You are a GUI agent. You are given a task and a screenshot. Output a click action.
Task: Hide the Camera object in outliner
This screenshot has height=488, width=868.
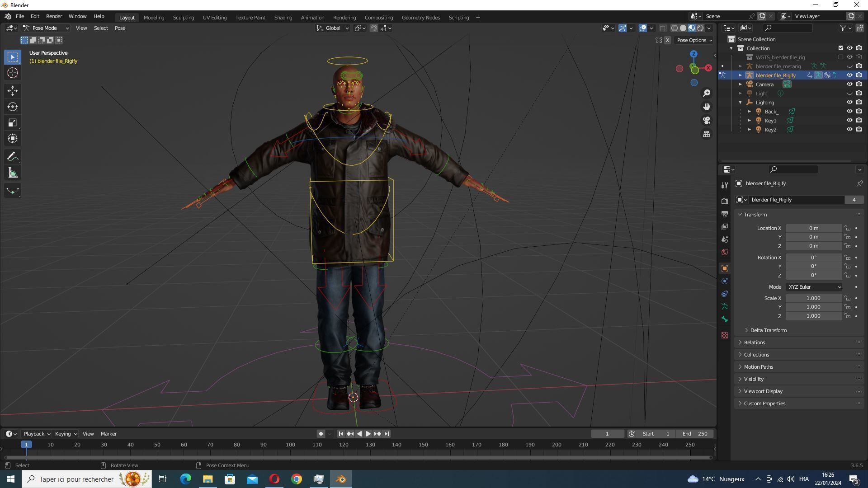pyautogui.click(x=849, y=84)
